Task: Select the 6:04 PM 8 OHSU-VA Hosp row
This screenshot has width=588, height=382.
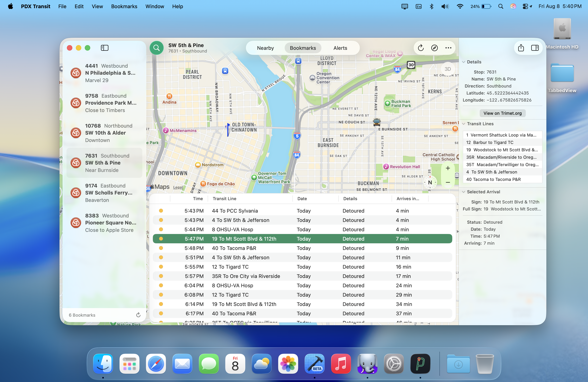Action: tap(302, 285)
